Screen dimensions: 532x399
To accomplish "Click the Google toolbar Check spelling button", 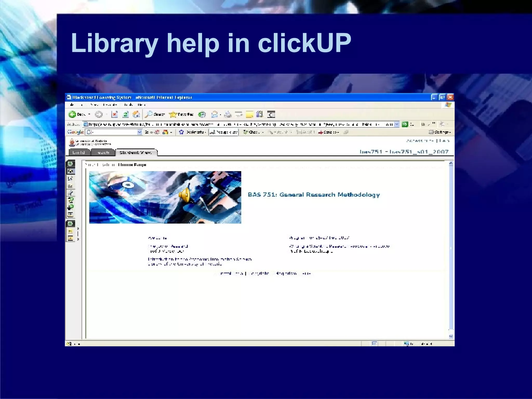I will point(253,132).
